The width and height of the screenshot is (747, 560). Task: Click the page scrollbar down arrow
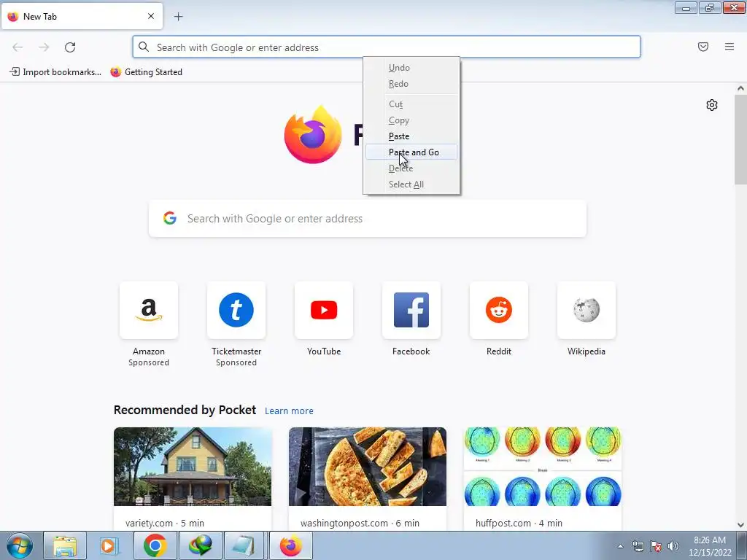(740, 525)
